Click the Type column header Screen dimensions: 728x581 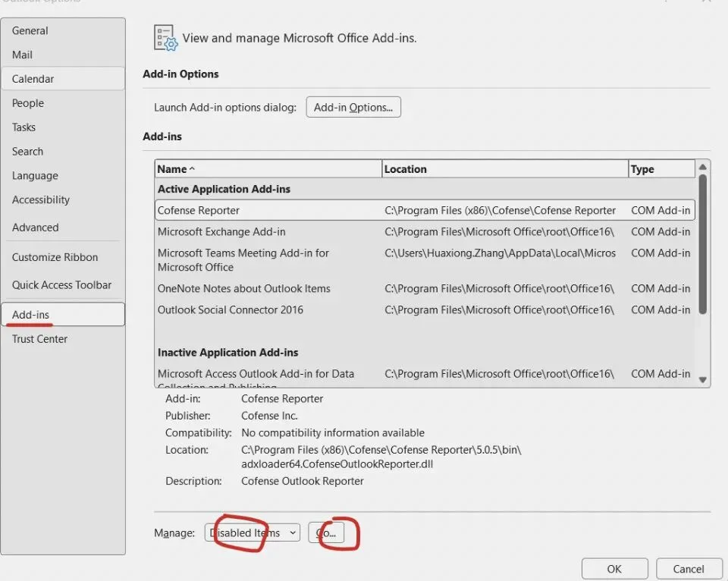[x=661, y=169]
